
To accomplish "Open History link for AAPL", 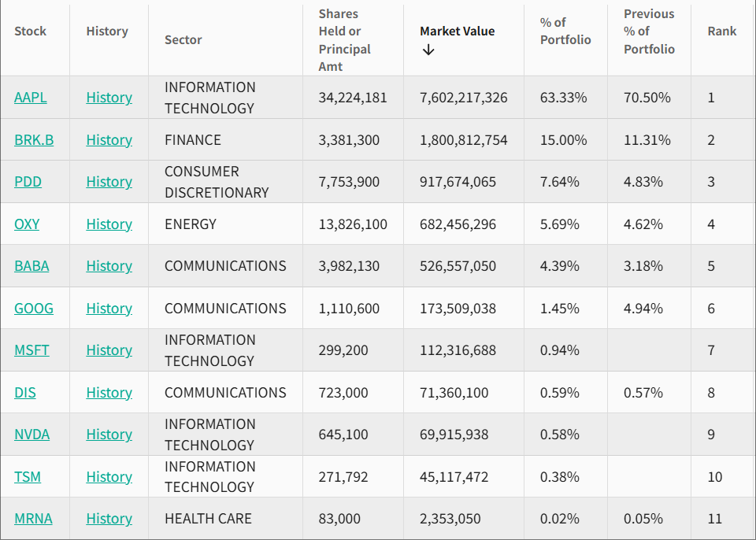I will point(109,98).
